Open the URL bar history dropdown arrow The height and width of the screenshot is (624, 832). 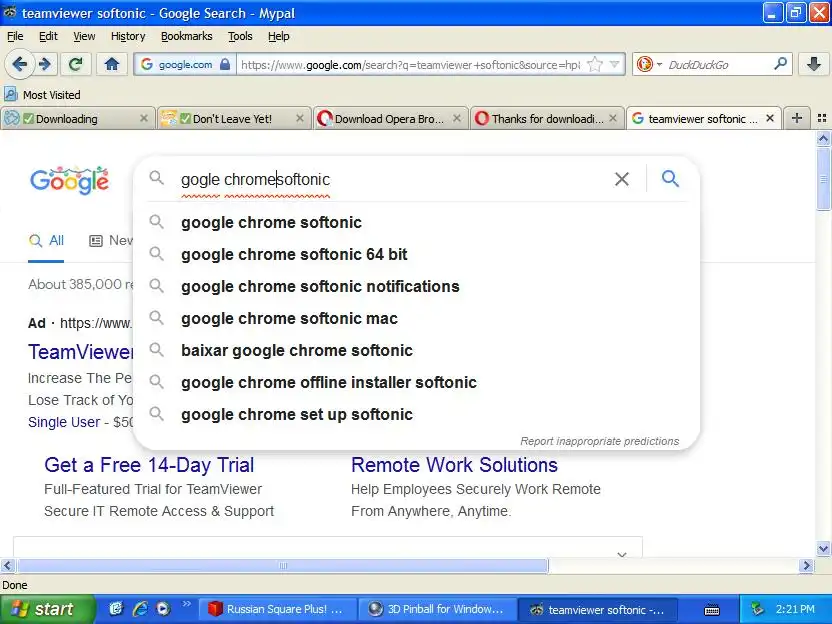pyautogui.click(x=615, y=65)
